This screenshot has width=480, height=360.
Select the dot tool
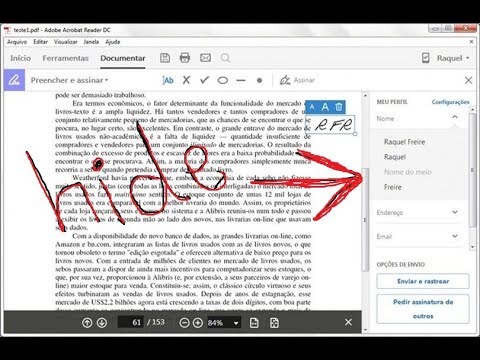pyautogui.click(x=259, y=80)
